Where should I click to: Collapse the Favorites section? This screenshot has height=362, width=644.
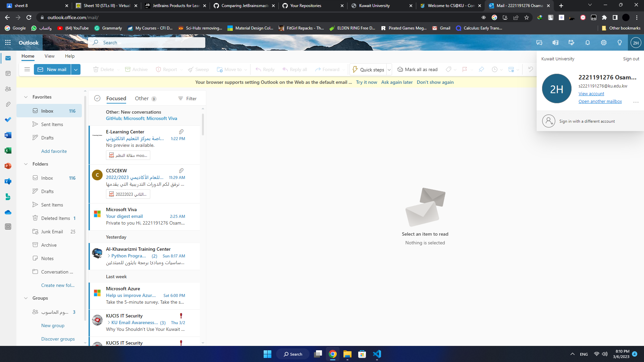pos(26,97)
